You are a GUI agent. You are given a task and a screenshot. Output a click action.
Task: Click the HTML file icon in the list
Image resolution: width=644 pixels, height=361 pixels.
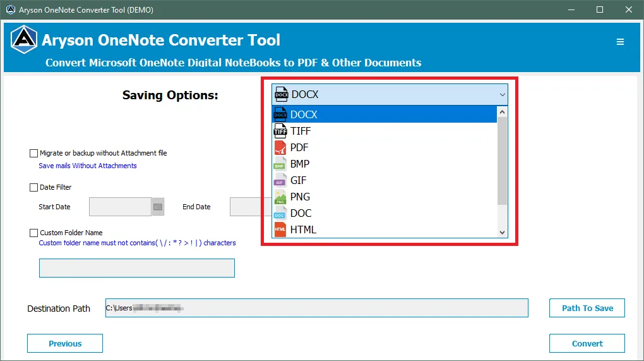click(x=280, y=229)
